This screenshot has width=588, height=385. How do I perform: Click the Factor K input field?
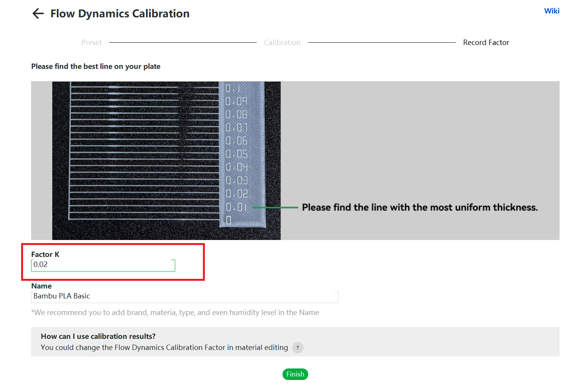click(103, 265)
